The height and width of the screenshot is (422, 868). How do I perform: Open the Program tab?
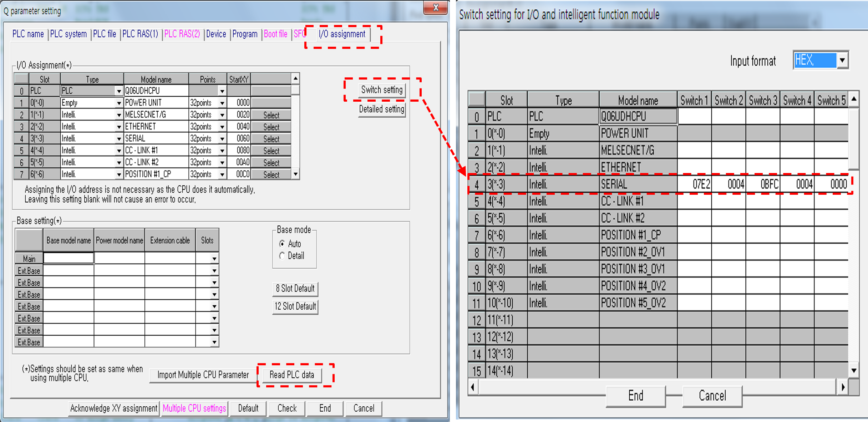[x=245, y=34]
